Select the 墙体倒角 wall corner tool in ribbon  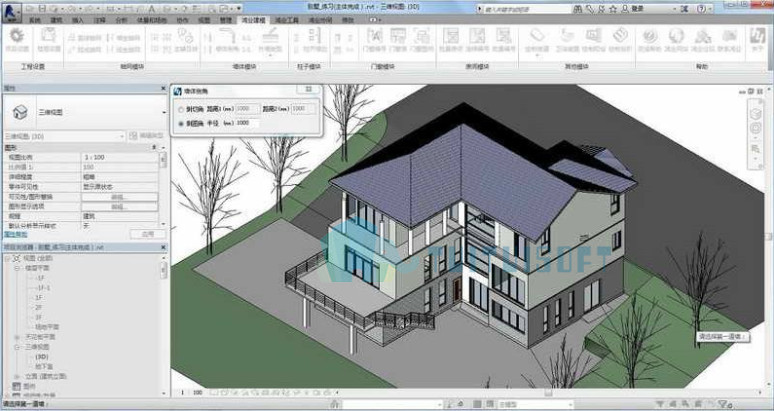tap(227, 39)
